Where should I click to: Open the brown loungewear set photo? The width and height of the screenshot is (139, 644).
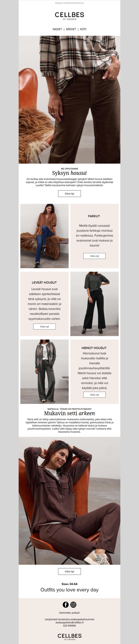(x=69, y=501)
